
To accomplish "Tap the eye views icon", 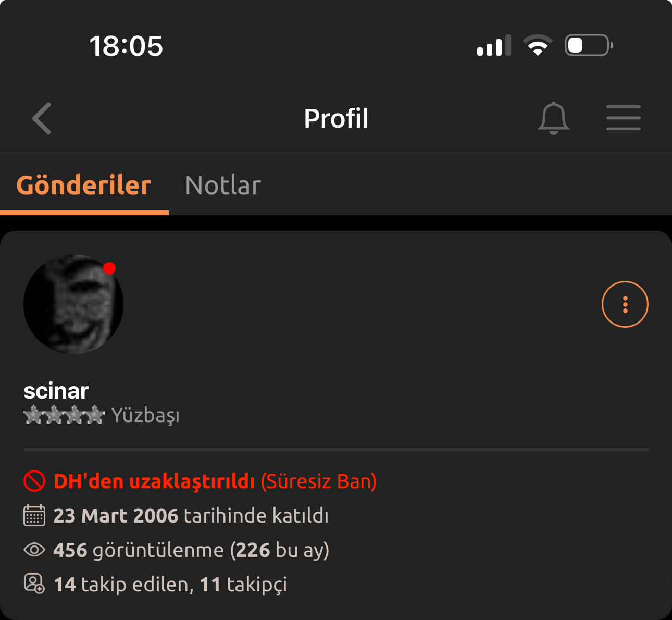I will point(34,550).
